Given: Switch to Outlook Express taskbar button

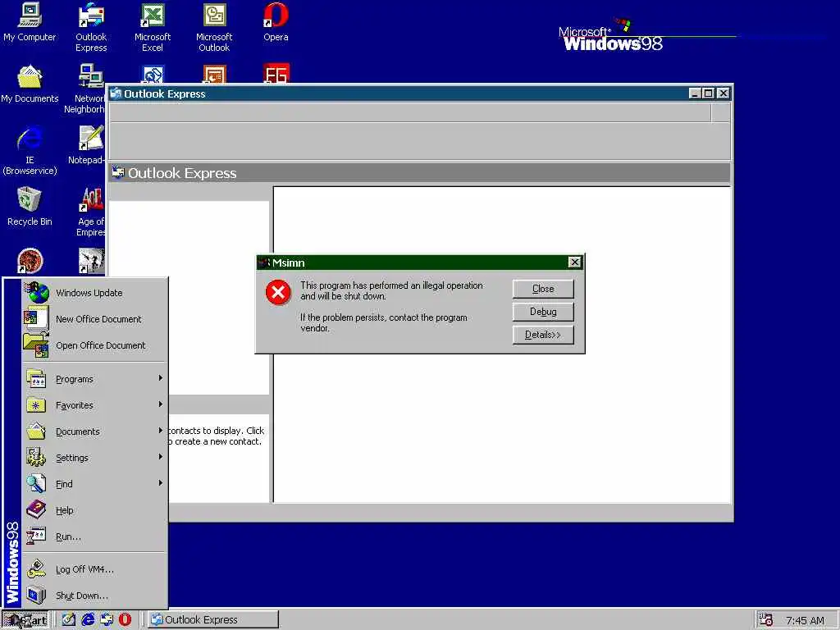Looking at the screenshot, I should 213,619.
